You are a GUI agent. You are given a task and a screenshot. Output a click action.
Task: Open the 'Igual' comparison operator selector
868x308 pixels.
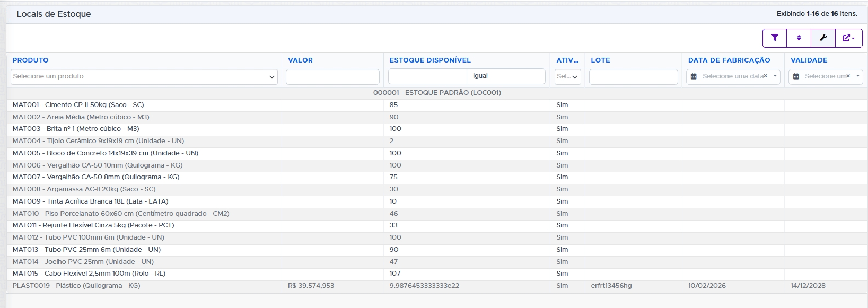506,76
